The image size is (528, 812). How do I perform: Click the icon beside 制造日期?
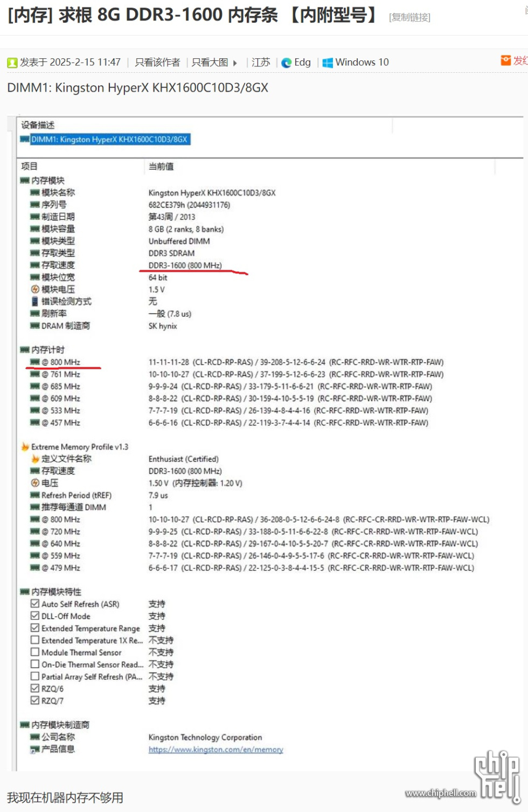point(35,217)
